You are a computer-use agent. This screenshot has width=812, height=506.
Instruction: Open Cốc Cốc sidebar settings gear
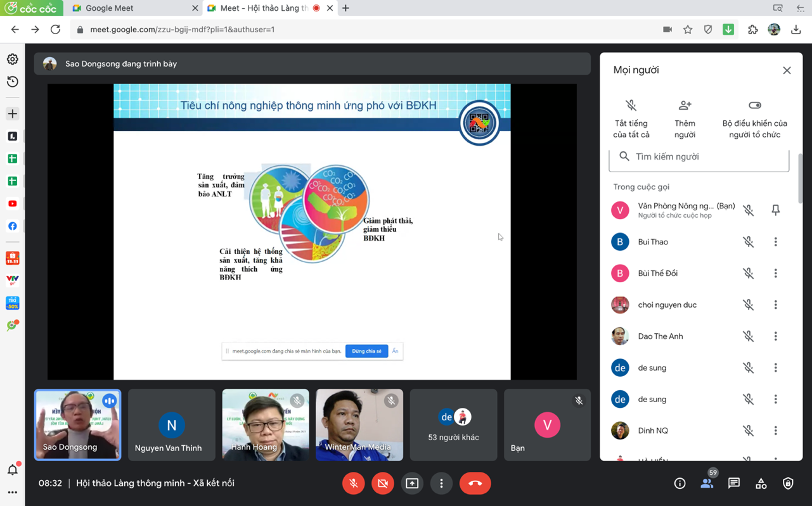tap(13, 60)
